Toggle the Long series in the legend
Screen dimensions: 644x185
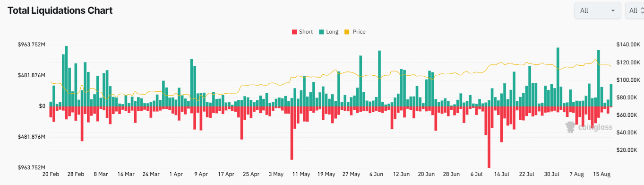[x=329, y=32]
